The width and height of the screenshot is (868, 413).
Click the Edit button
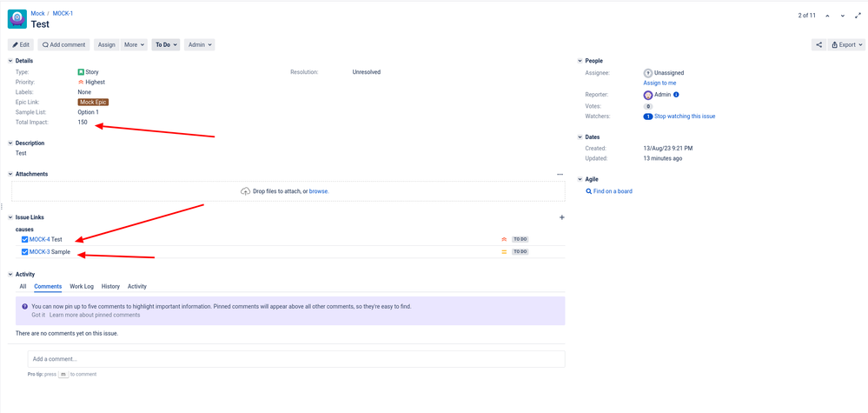coord(21,45)
